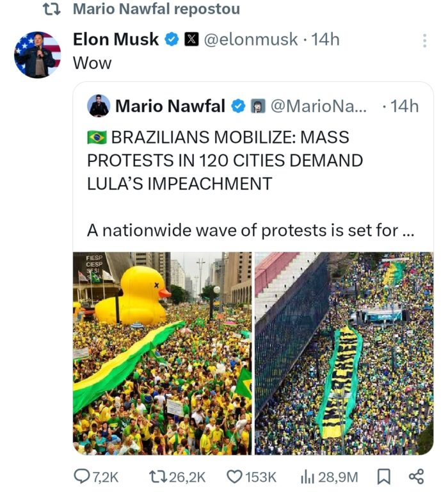The image size is (448, 492).
Task: Open the three-dot more options menu
Action: (424, 40)
